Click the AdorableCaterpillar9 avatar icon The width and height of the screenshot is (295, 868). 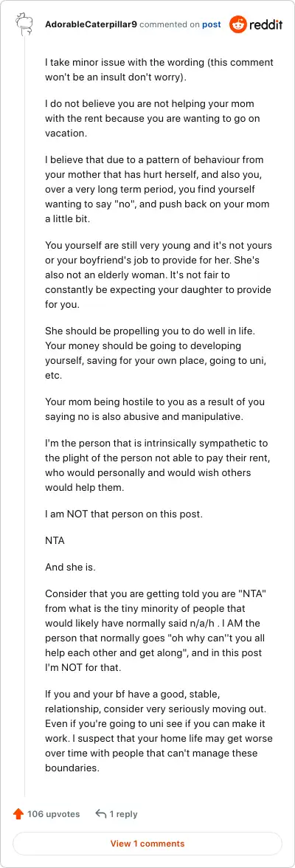pyautogui.click(x=24, y=24)
